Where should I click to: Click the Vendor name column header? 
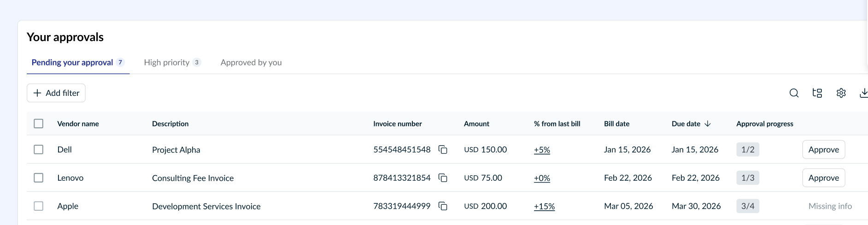(78, 124)
